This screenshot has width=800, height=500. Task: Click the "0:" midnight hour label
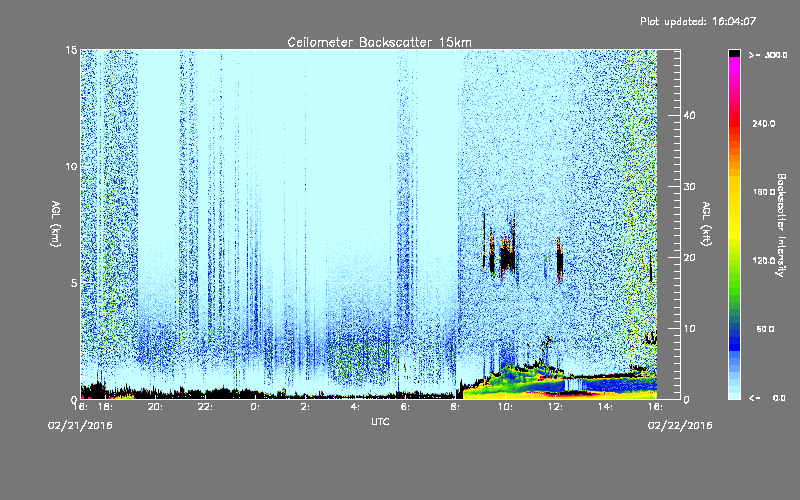(x=256, y=407)
